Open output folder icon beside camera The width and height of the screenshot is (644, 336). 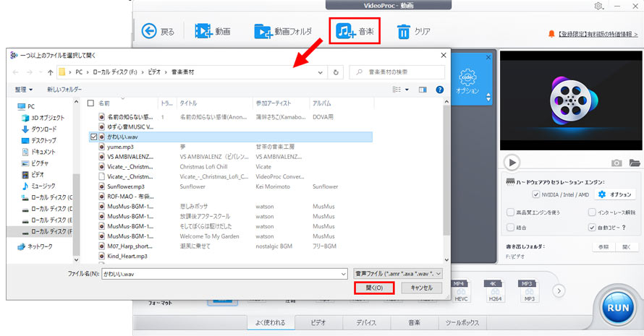click(635, 163)
